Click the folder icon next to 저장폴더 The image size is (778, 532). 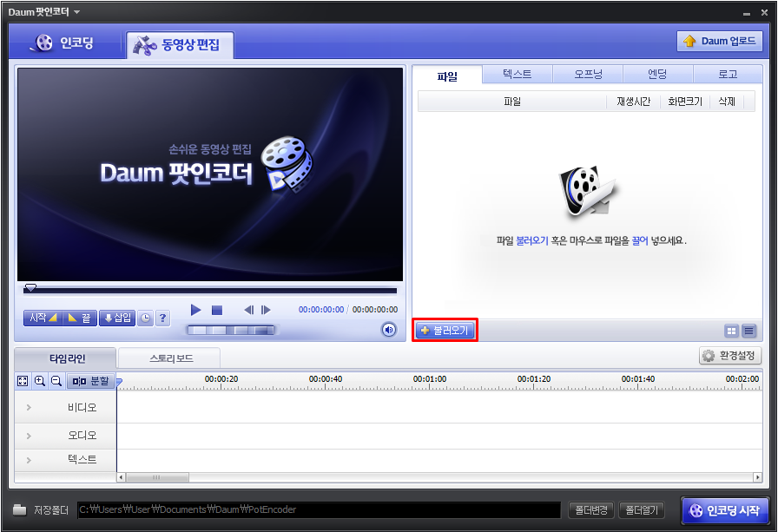pos(19,509)
